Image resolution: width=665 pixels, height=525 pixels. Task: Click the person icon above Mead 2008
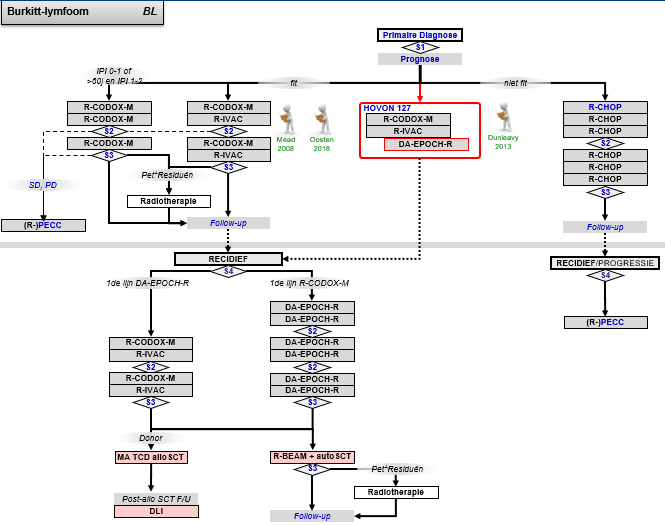(x=286, y=117)
